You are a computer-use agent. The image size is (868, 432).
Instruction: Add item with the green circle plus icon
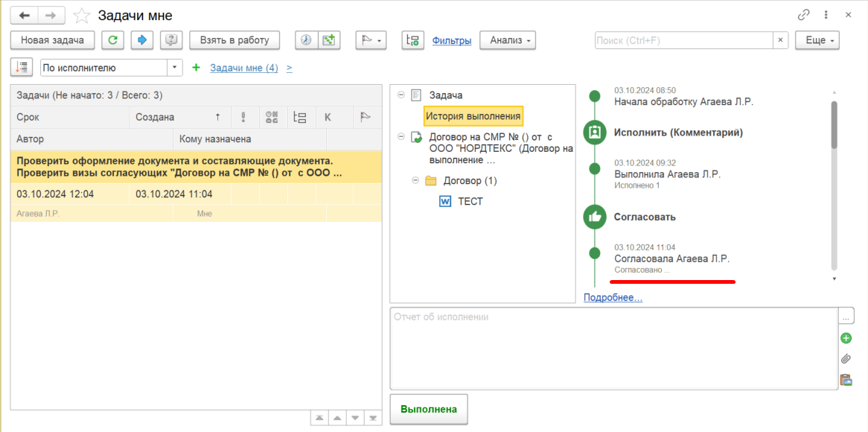(x=846, y=338)
